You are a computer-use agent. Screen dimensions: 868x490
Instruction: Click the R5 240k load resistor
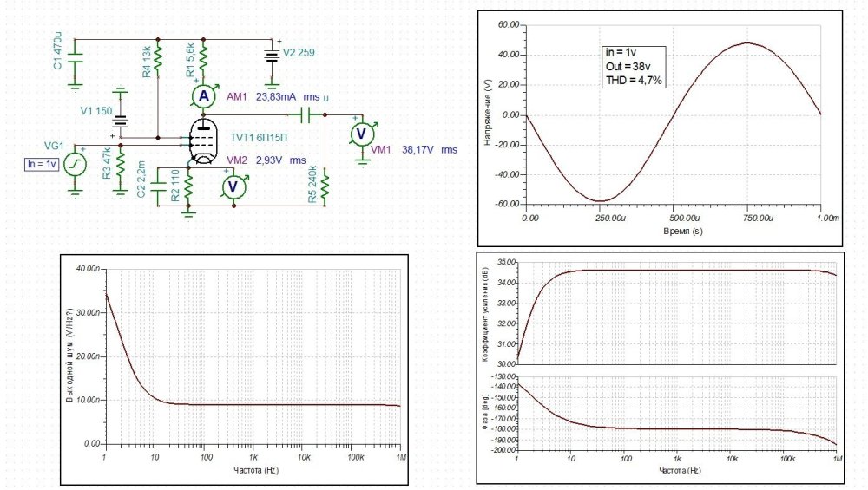pos(325,186)
